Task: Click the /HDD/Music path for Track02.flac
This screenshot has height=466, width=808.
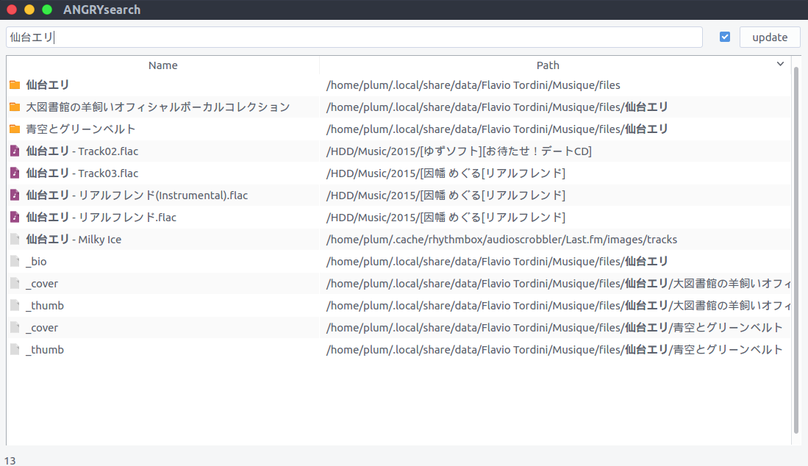Action: click(459, 151)
